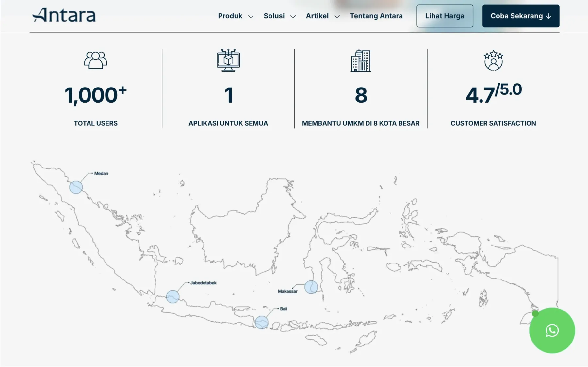Select the Makassar map marker circle
The image size is (588, 367).
pyautogui.click(x=311, y=287)
